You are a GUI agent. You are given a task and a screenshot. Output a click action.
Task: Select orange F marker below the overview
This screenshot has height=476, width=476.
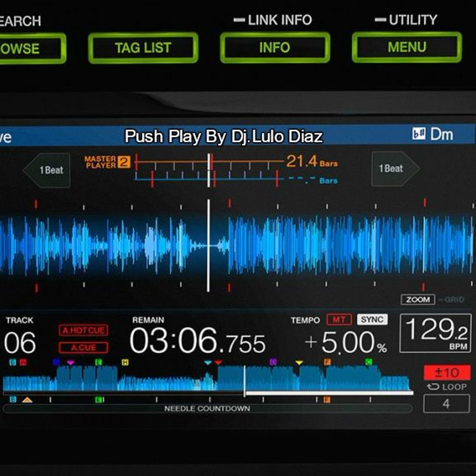pos(327,400)
